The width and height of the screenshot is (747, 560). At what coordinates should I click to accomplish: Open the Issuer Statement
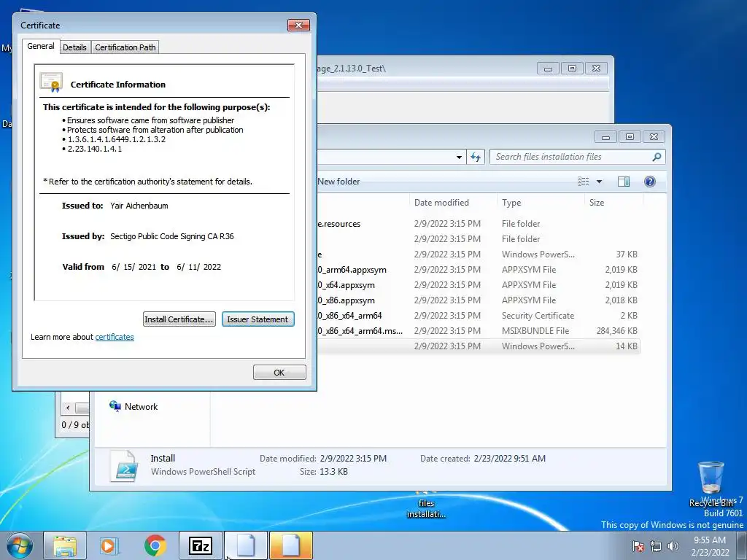pos(258,319)
